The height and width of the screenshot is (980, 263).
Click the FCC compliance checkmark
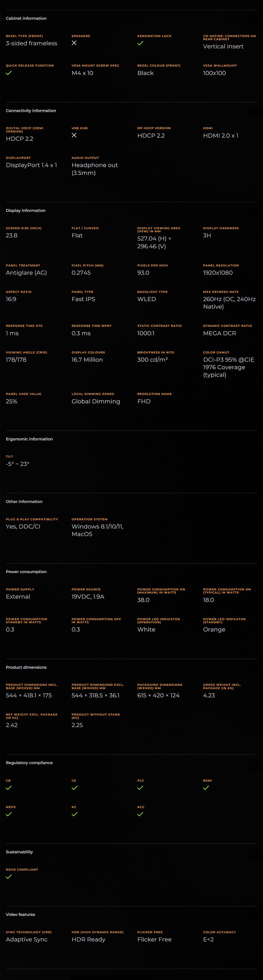click(140, 788)
